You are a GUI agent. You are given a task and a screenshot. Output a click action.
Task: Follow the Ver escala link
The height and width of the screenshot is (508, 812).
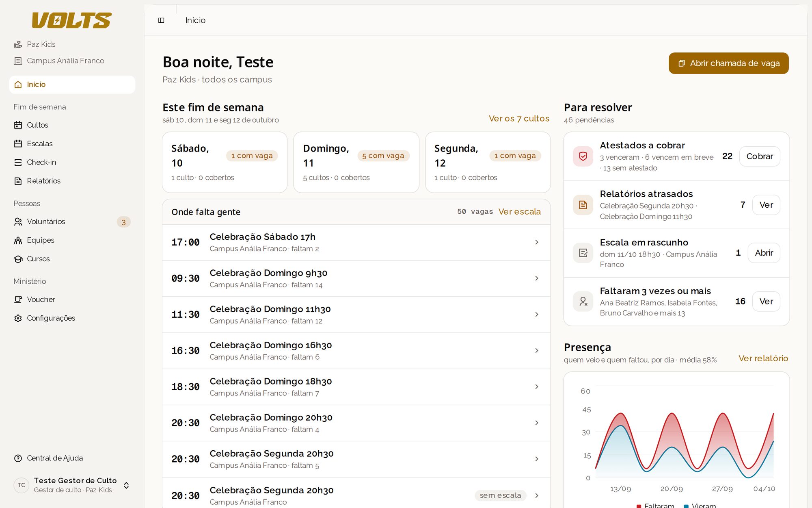[x=519, y=212]
